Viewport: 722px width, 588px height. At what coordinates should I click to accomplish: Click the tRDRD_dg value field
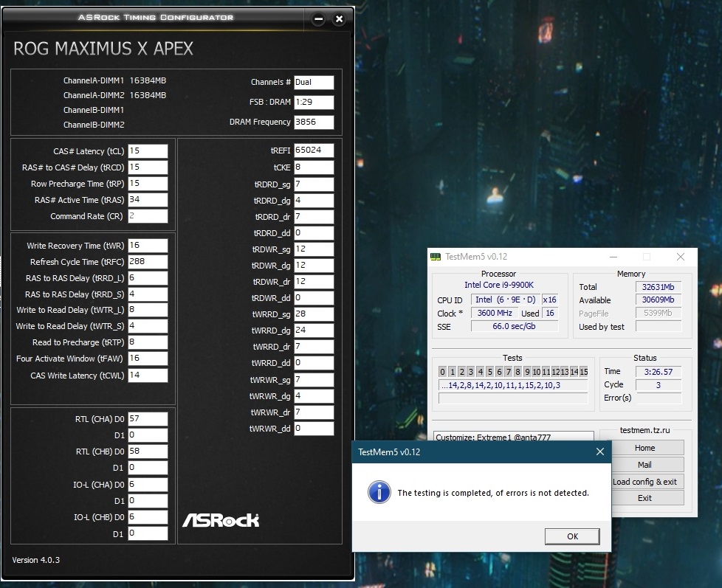tap(314, 200)
